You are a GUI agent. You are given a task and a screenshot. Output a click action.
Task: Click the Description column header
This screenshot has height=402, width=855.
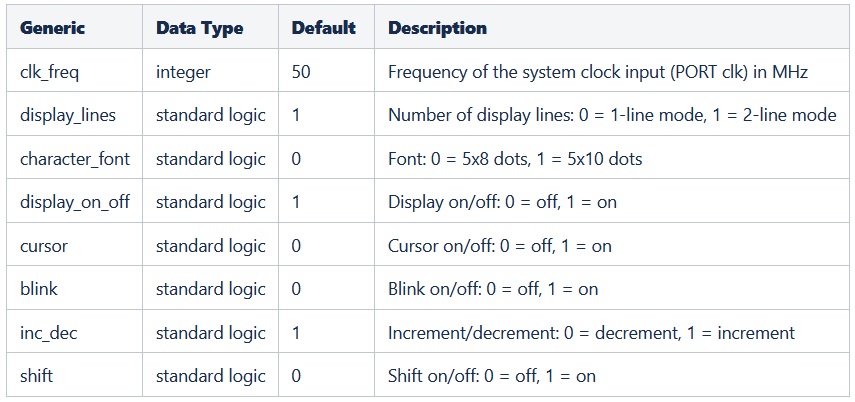(437, 28)
